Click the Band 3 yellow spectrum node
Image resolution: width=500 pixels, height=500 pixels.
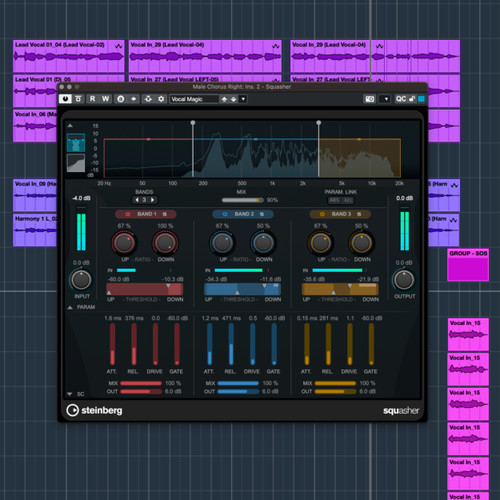(x=359, y=139)
